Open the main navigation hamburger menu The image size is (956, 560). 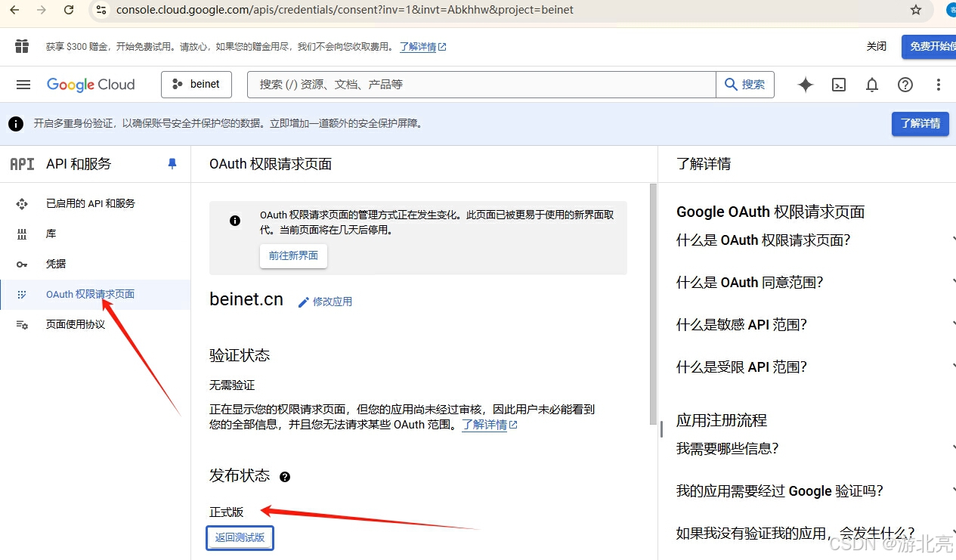click(x=23, y=85)
